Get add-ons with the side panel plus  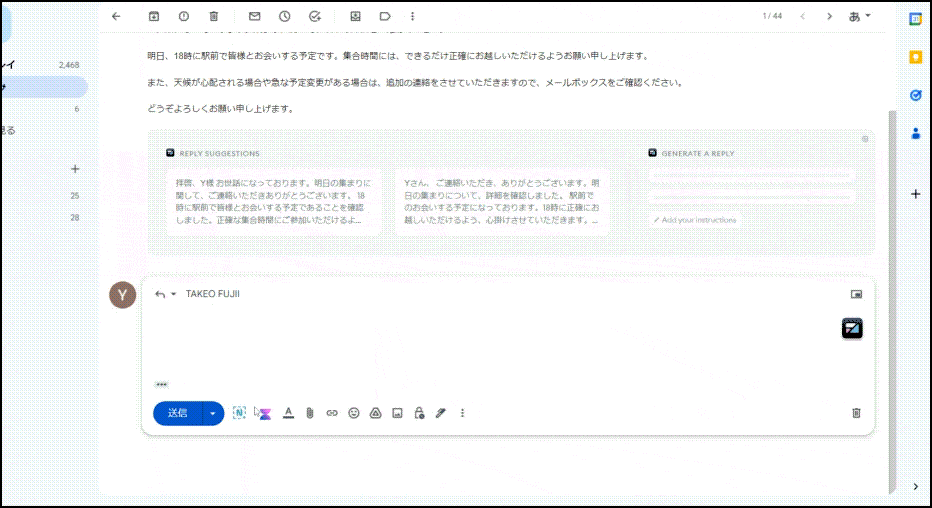(915, 194)
